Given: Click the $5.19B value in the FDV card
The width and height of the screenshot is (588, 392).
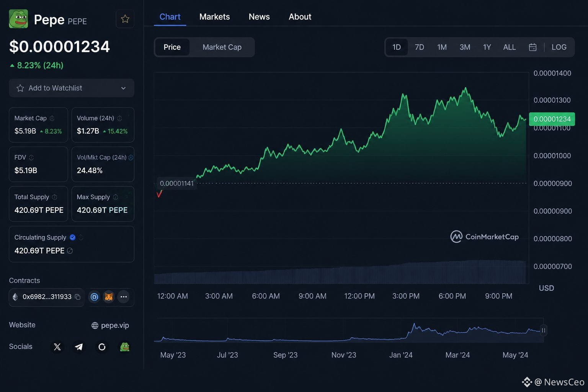Looking at the screenshot, I should click(26, 170).
